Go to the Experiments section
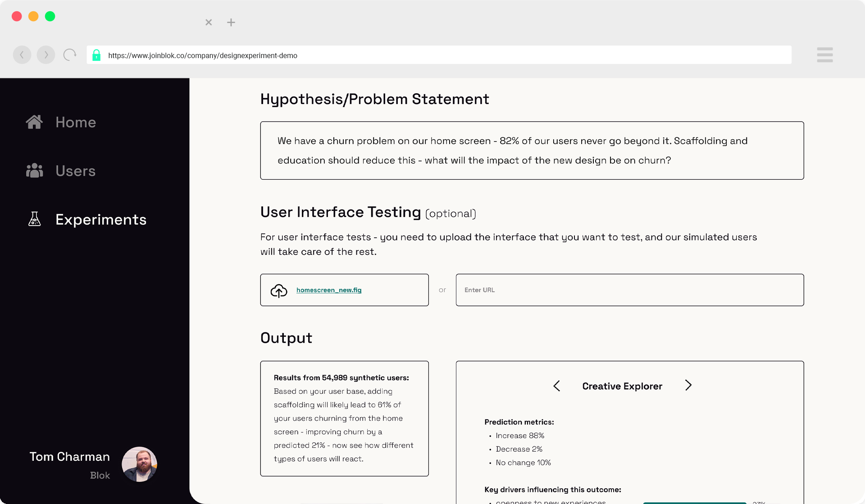Viewport: 865px width, 504px height. coord(101,220)
